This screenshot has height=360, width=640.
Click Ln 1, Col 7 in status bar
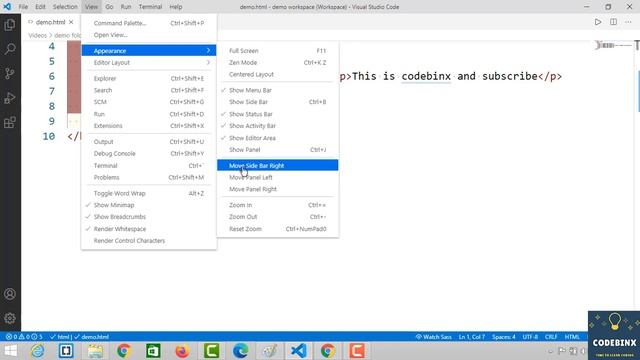[x=472, y=337]
